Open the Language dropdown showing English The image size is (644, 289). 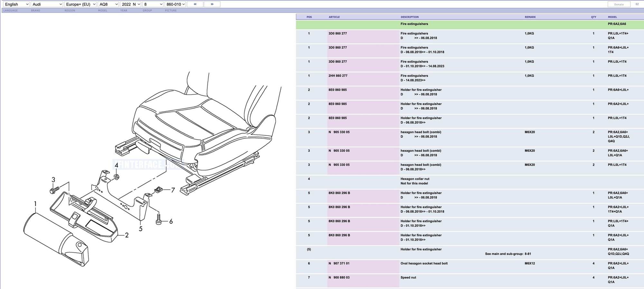[16, 4]
